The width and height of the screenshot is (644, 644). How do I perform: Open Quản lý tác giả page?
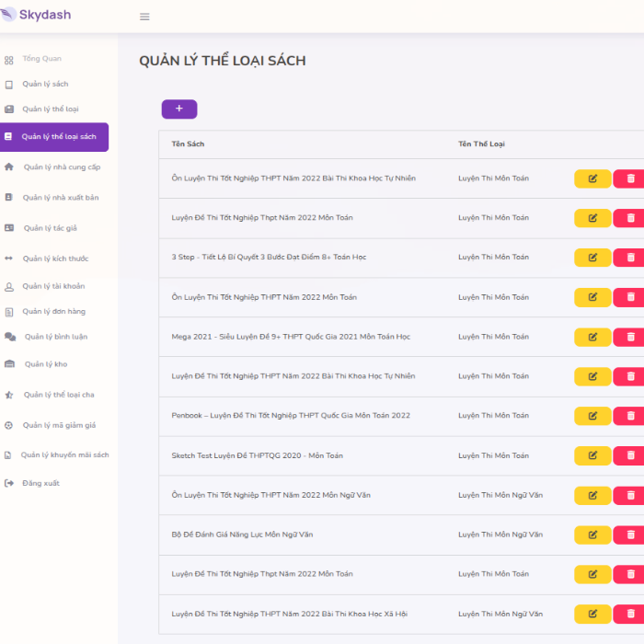50,228
